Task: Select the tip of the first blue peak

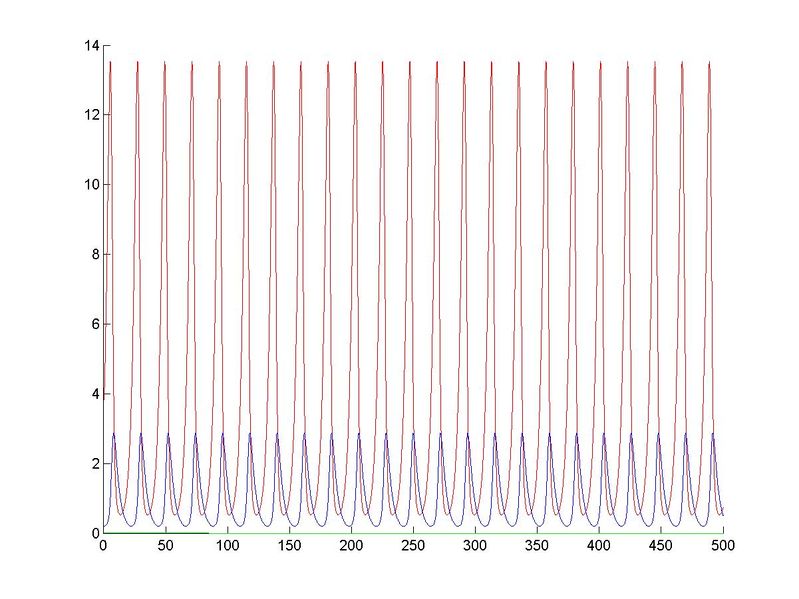Action: point(114,433)
